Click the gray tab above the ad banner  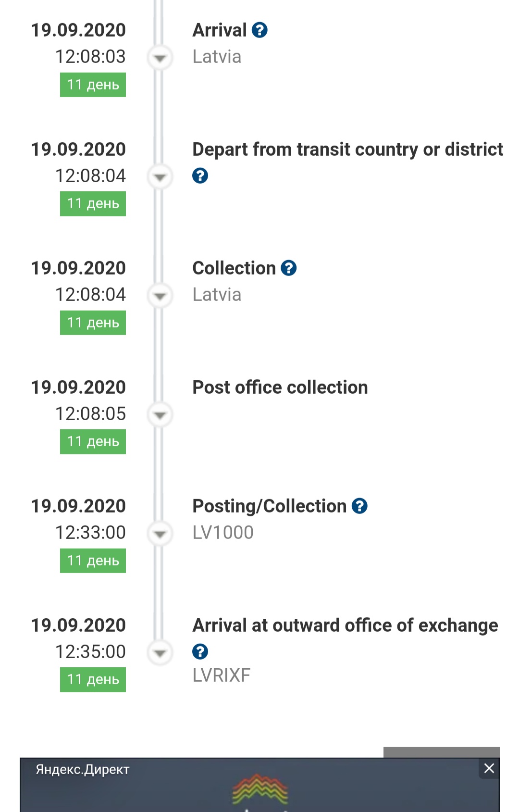(441, 752)
